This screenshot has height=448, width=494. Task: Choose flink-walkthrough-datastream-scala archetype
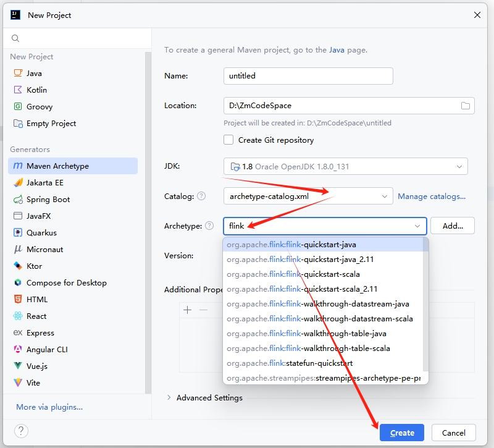coord(322,319)
